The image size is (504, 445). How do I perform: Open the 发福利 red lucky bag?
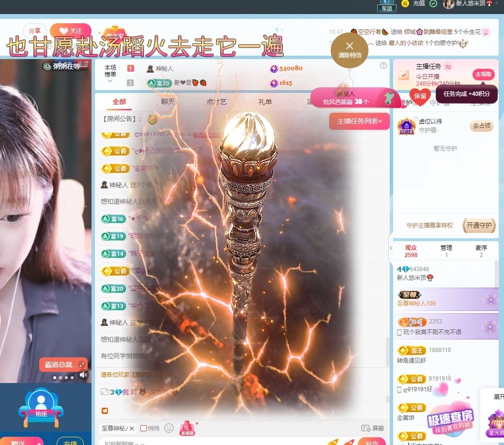[187, 428]
